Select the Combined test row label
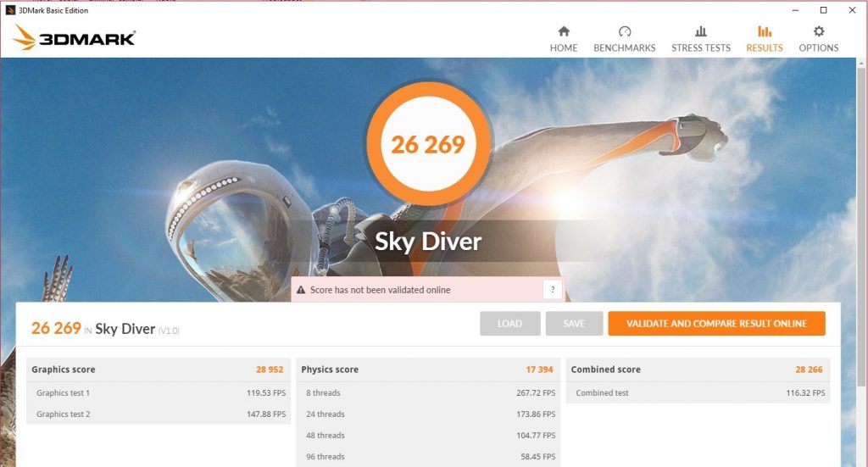Image resolution: width=868 pixels, height=467 pixels. click(603, 393)
